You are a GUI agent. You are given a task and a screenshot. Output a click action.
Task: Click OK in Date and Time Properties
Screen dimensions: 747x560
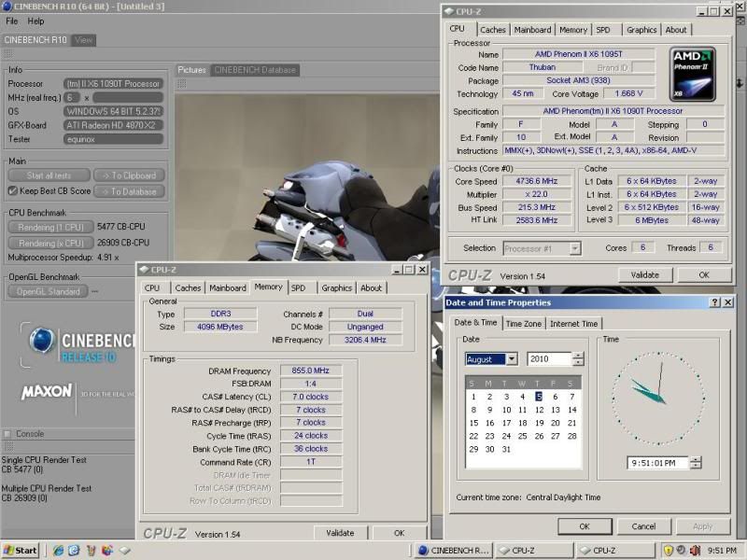[x=585, y=526]
